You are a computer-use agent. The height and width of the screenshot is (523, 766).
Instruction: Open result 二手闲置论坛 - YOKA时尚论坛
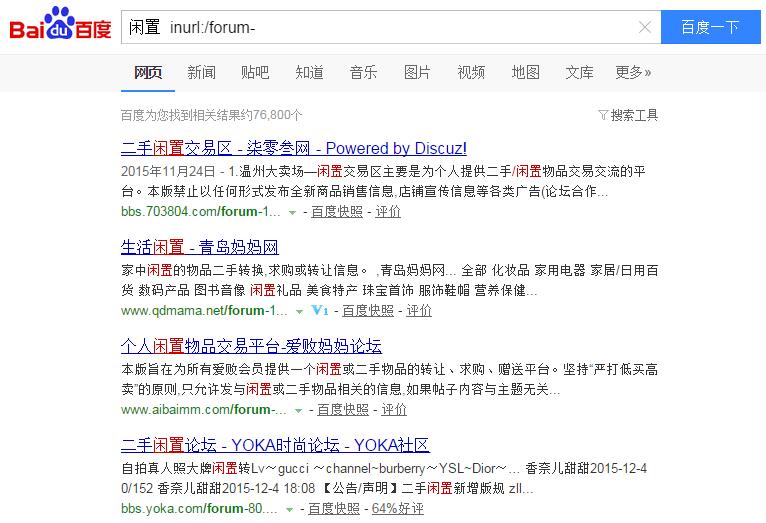[x=275, y=445]
